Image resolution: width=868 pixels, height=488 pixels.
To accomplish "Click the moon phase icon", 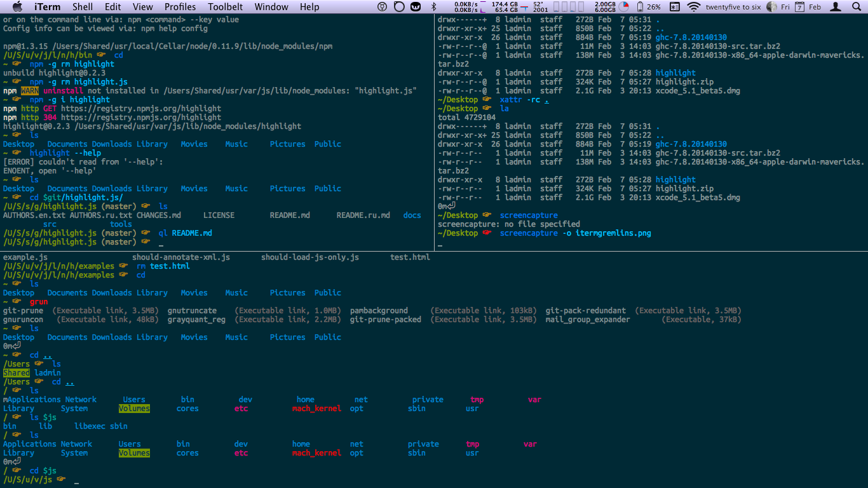I will click(x=771, y=7).
